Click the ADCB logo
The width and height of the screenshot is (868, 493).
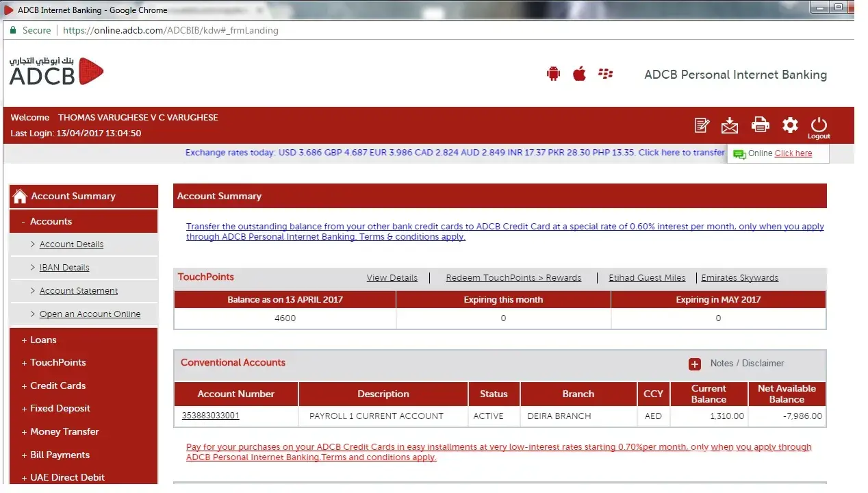coord(56,71)
